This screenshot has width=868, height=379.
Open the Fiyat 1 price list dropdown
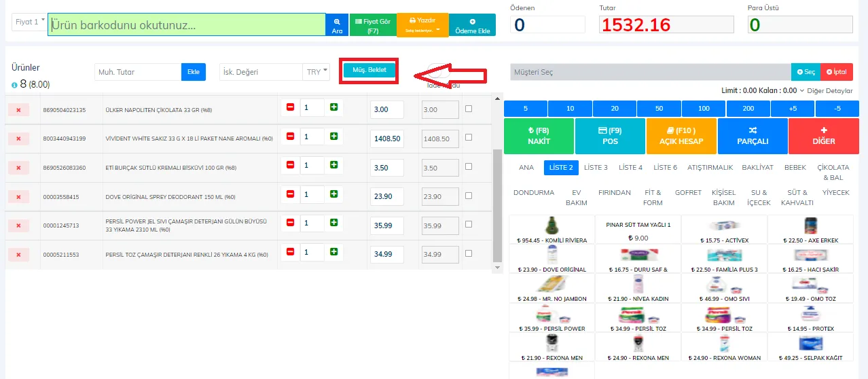30,22
